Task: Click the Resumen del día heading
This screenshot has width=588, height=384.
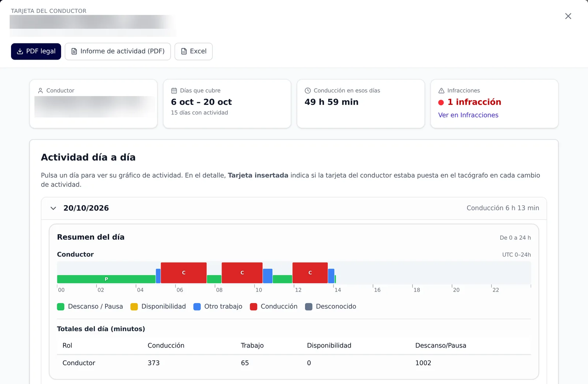Action: pyautogui.click(x=91, y=237)
